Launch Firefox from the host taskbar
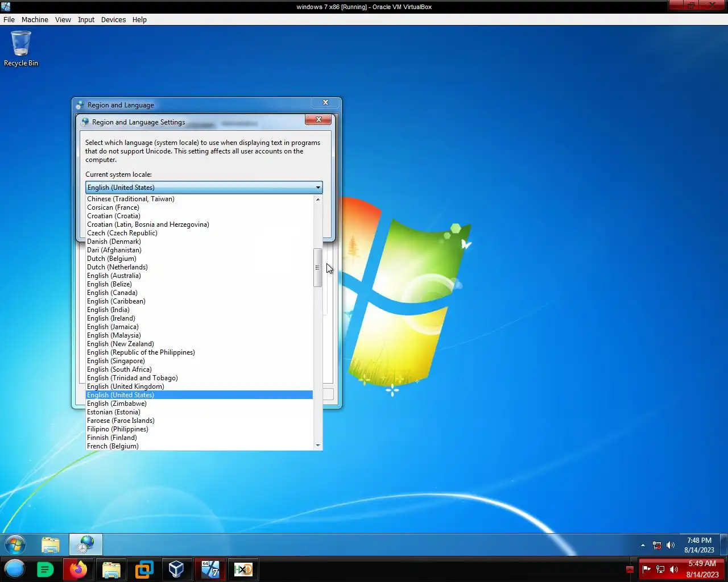 pyautogui.click(x=78, y=569)
